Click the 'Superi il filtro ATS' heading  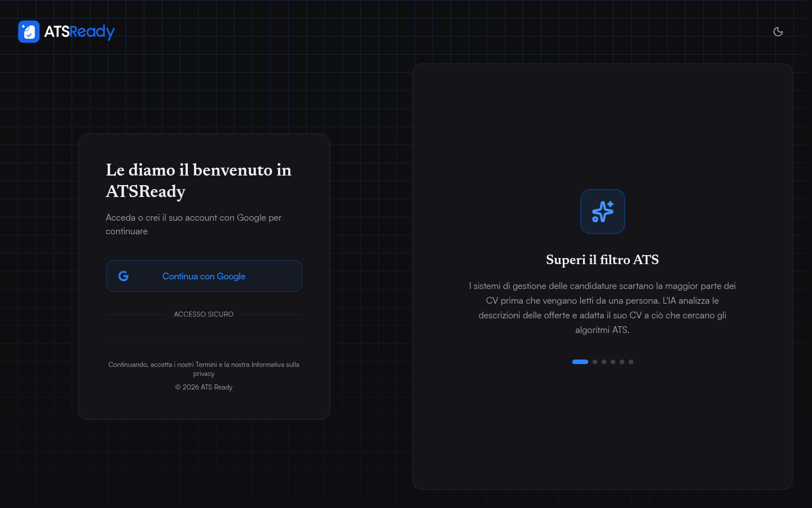click(602, 260)
